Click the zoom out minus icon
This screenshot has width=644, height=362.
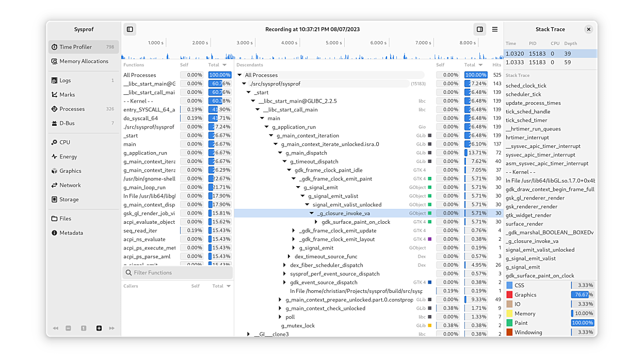coord(69,328)
